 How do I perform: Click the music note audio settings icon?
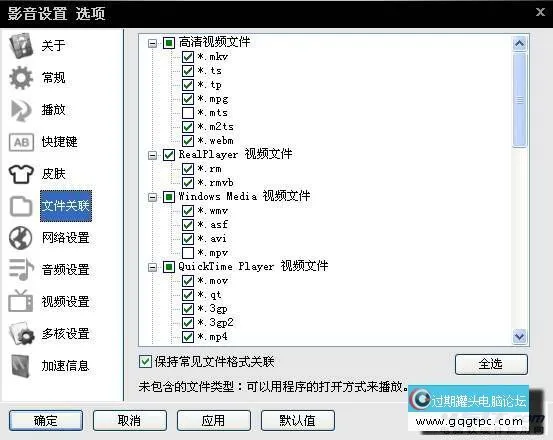pyautogui.click(x=21, y=269)
